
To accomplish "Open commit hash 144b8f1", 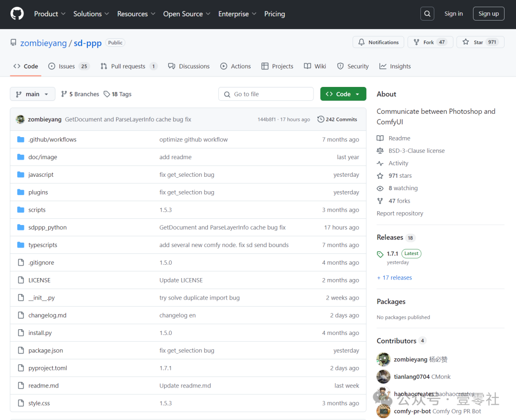I will point(267,119).
